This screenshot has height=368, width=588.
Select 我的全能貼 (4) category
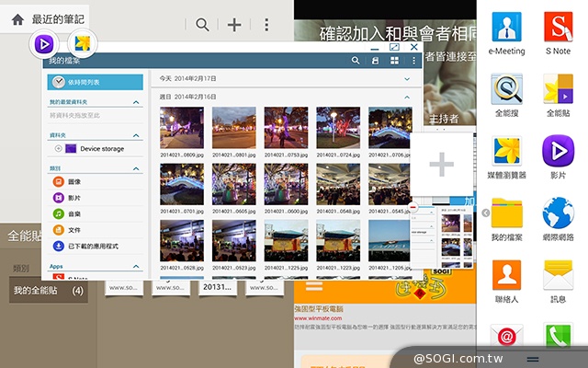click(x=49, y=291)
